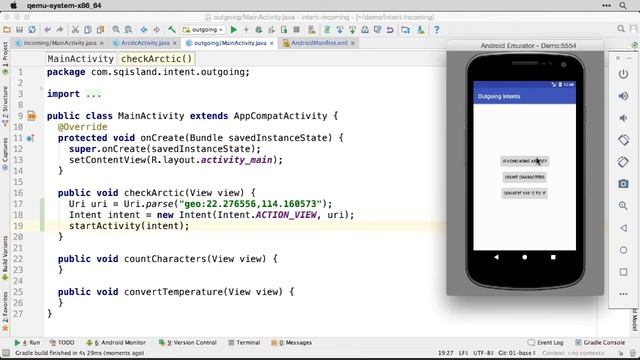Click the Help question mark icon
This screenshot has width=640, height=360.
pos(436,30)
